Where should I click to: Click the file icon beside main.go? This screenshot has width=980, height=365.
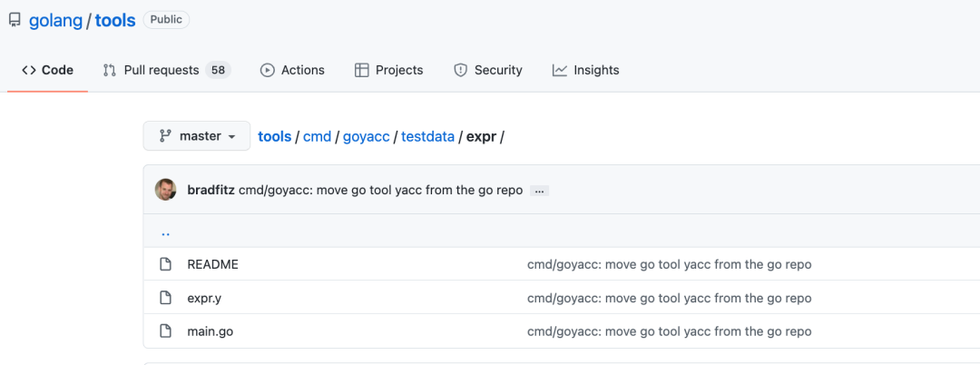click(x=165, y=331)
